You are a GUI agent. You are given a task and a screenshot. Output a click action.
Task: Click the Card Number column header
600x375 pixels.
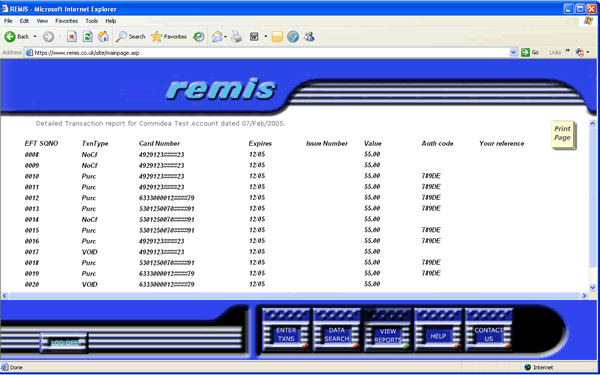click(x=159, y=144)
